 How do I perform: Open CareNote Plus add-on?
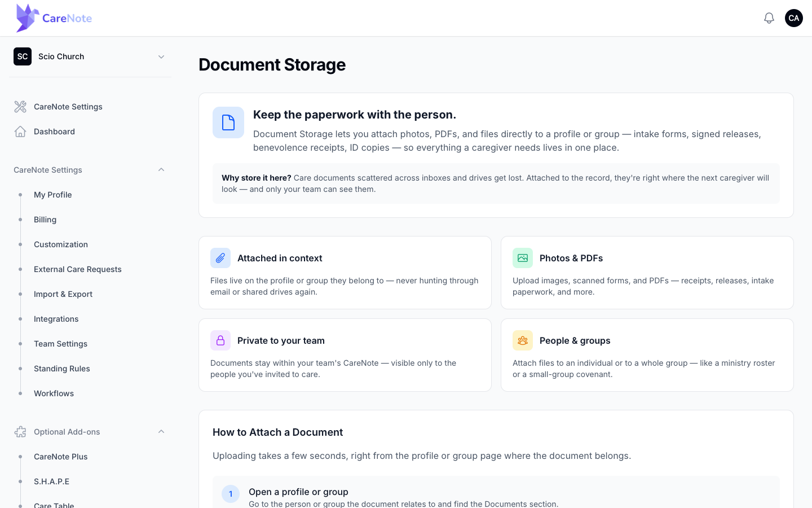click(61, 457)
